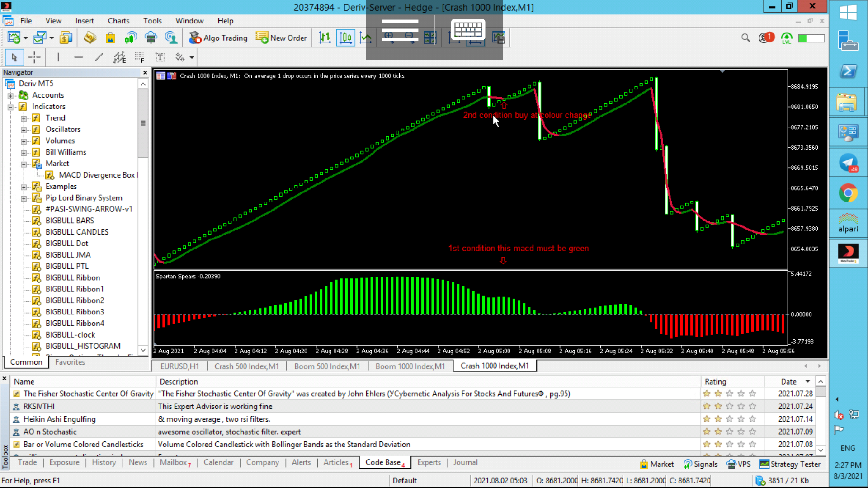Click the hamburger menu on the overlay bar

[400, 30]
